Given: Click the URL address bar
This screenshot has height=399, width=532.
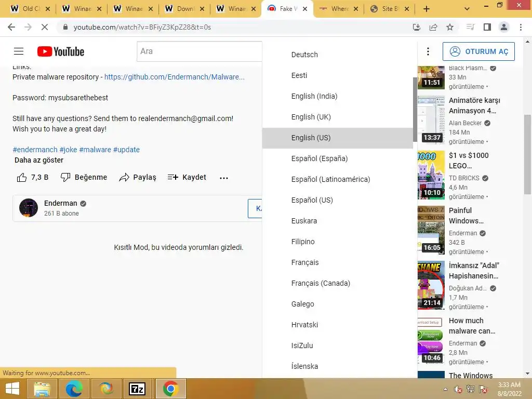Looking at the screenshot, I should pos(234,27).
